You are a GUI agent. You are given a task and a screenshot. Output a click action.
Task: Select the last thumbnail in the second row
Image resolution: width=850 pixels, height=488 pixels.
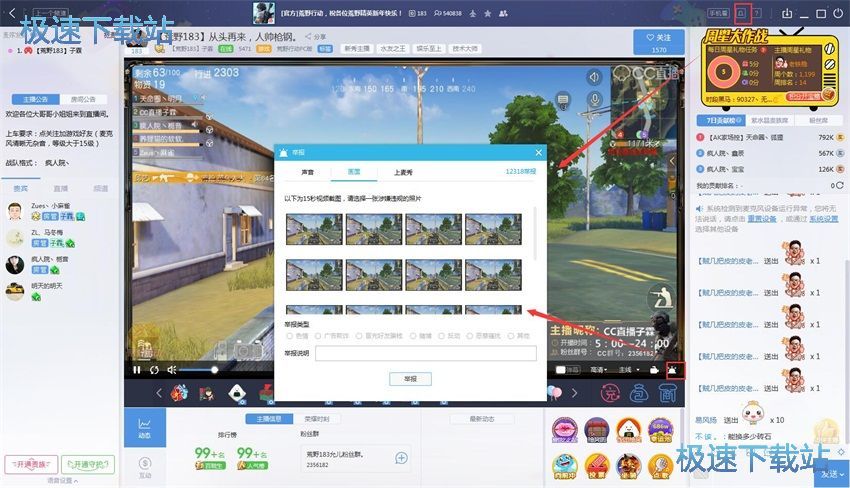coord(493,275)
